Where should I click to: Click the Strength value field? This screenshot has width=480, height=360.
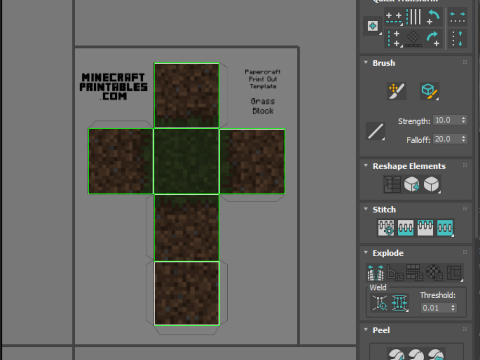click(447, 120)
